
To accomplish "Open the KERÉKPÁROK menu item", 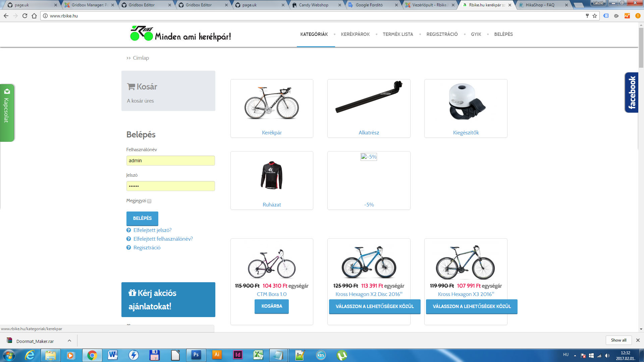I will (x=355, y=34).
